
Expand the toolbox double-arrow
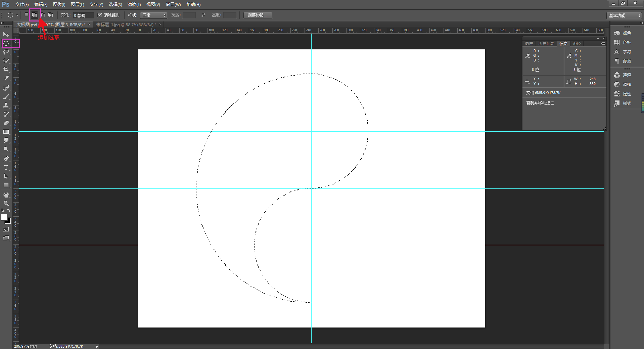(x=3, y=23)
